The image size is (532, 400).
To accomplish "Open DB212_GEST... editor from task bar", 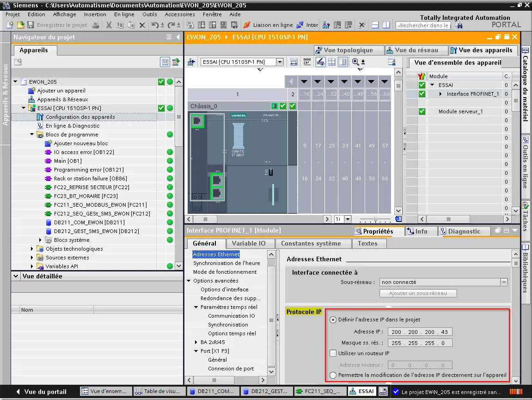I will (x=266, y=392).
